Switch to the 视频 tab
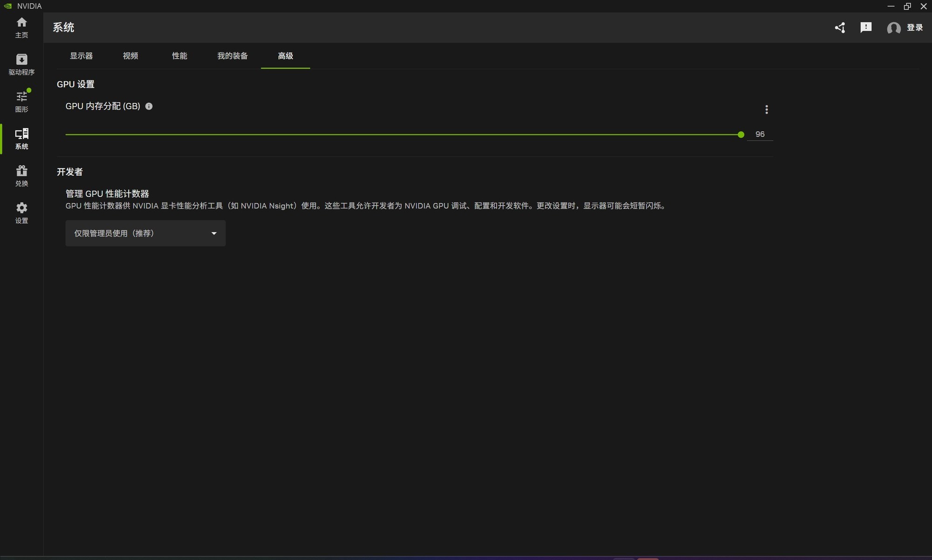Viewport: 932px width, 560px height. click(x=130, y=56)
